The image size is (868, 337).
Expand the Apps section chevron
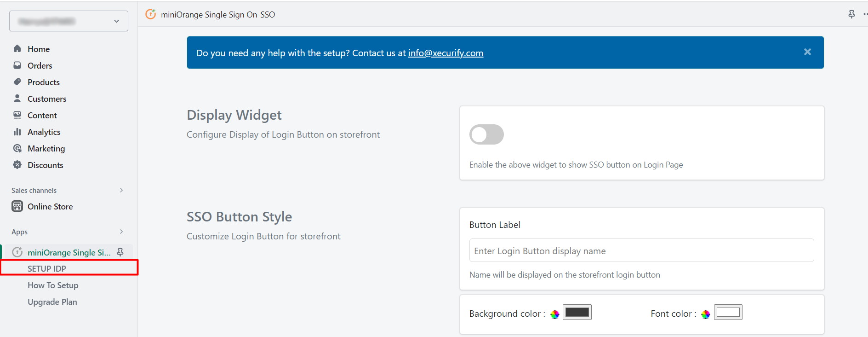(121, 232)
